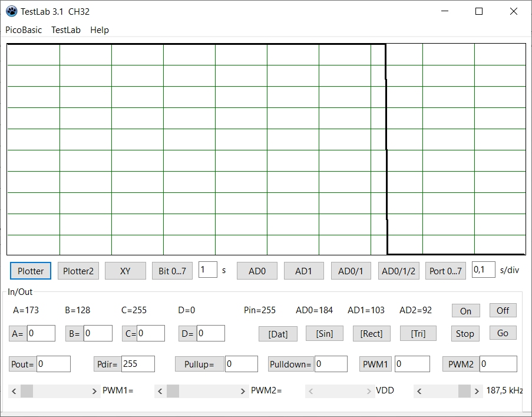
Task: Generate the [Rect] waveform
Action: pos(371,333)
